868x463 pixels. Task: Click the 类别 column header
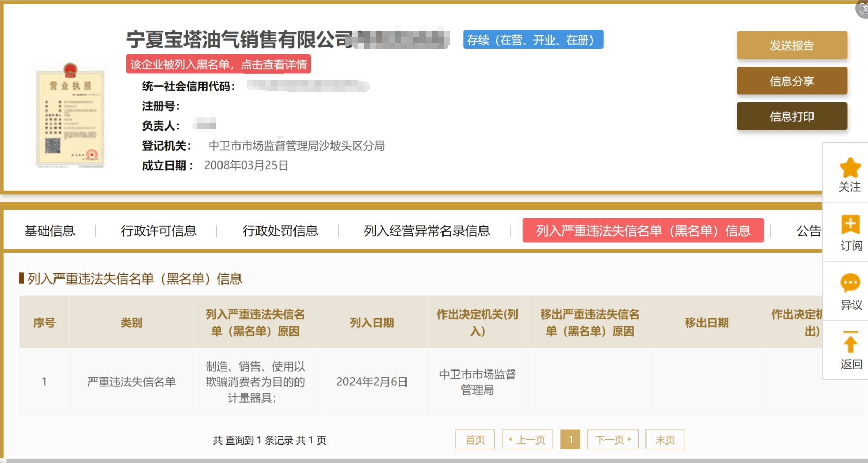pos(132,322)
